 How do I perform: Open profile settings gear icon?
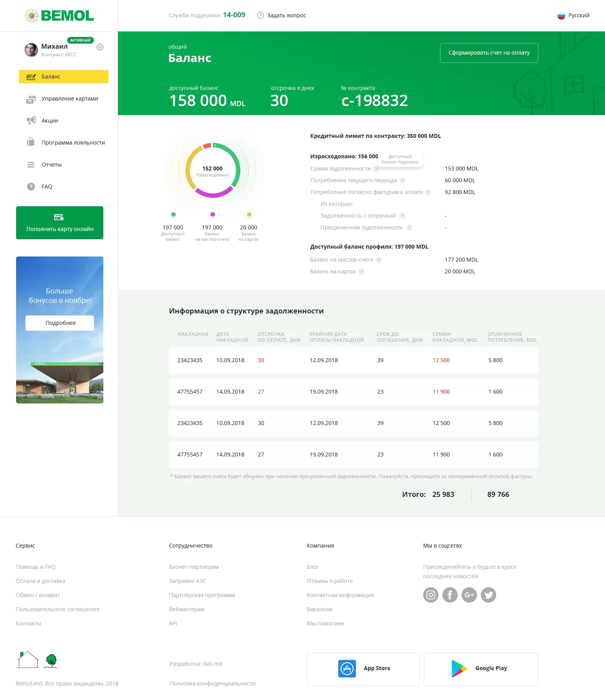[100, 47]
